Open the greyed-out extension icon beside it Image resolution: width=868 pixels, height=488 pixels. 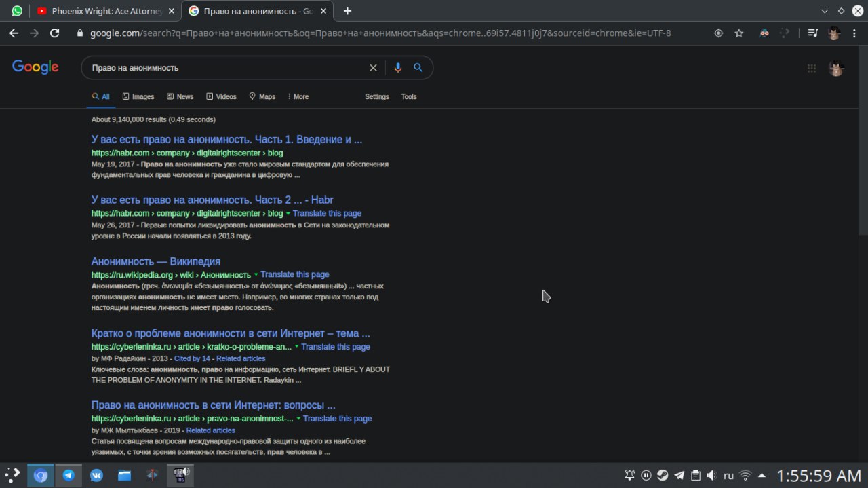[785, 33]
